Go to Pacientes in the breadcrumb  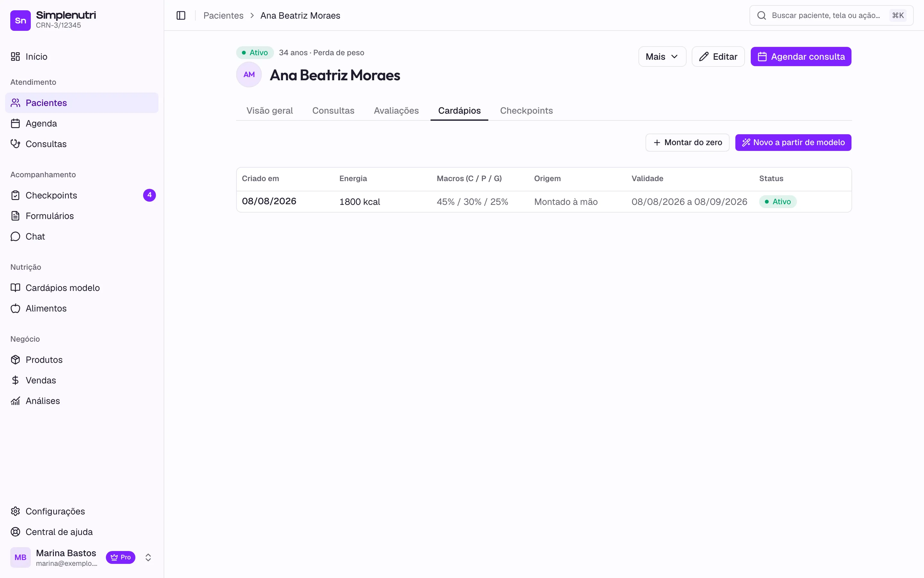223,15
